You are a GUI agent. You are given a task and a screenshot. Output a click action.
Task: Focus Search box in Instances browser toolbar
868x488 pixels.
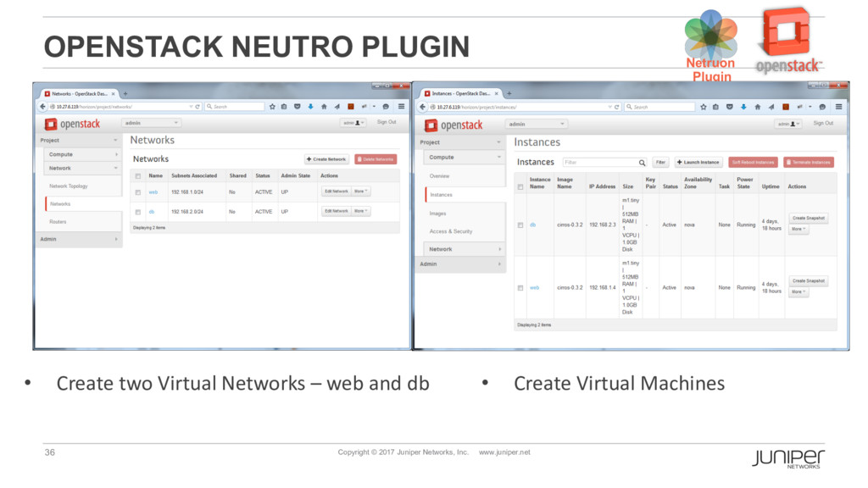[x=659, y=107]
